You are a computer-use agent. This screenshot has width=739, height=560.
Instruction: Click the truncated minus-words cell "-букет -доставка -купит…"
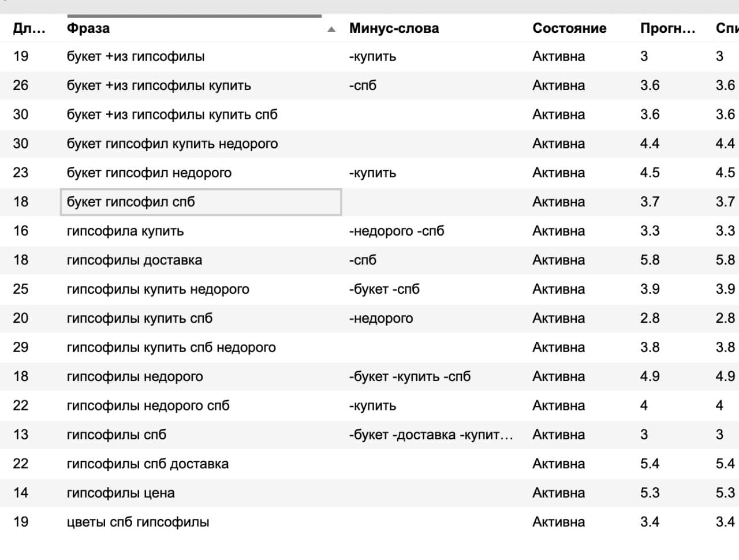point(431,435)
